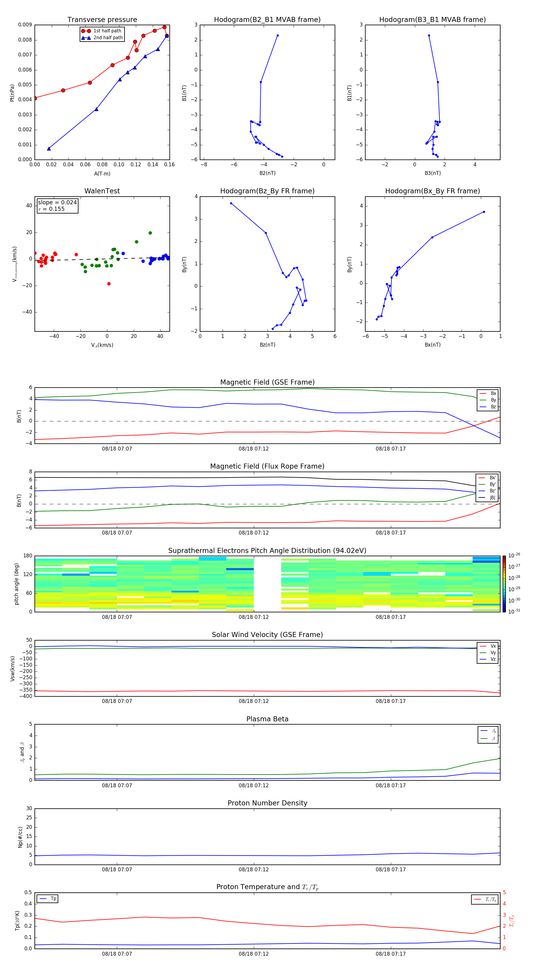Image resolution: width=535 pixels, height=980 pixels.
Task: Select the β_p legend entry in Plasma Beta
Action: click(488, 731)
